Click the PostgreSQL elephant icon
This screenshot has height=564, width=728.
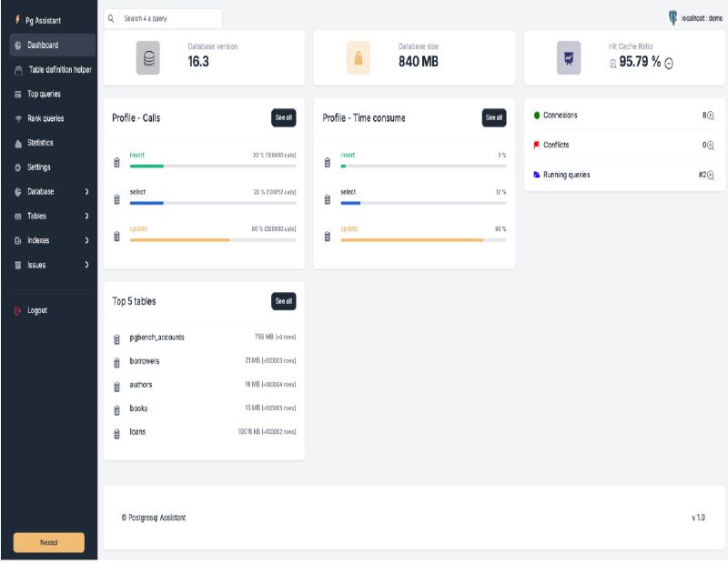pyautogui.click(x=672, y=18)
